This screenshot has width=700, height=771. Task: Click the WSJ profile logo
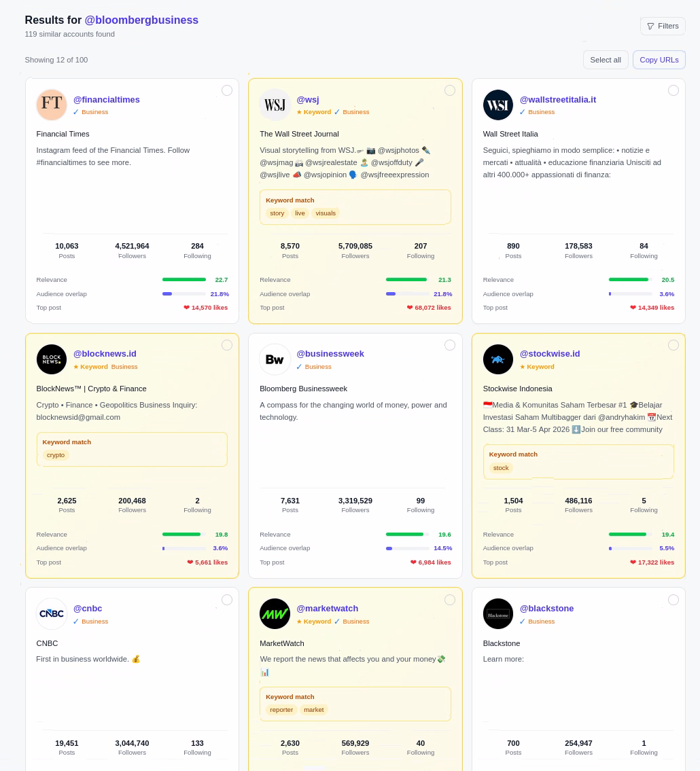point(275,105)
